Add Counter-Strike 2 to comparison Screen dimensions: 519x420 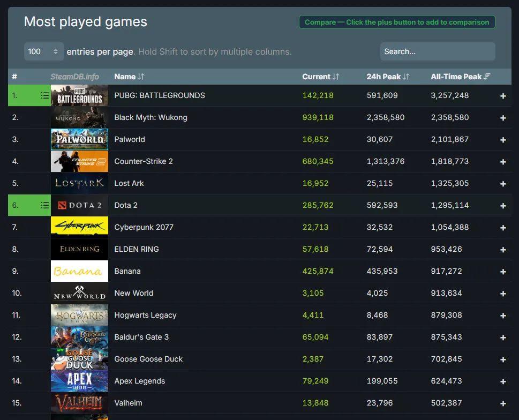(x=503, y=162)
